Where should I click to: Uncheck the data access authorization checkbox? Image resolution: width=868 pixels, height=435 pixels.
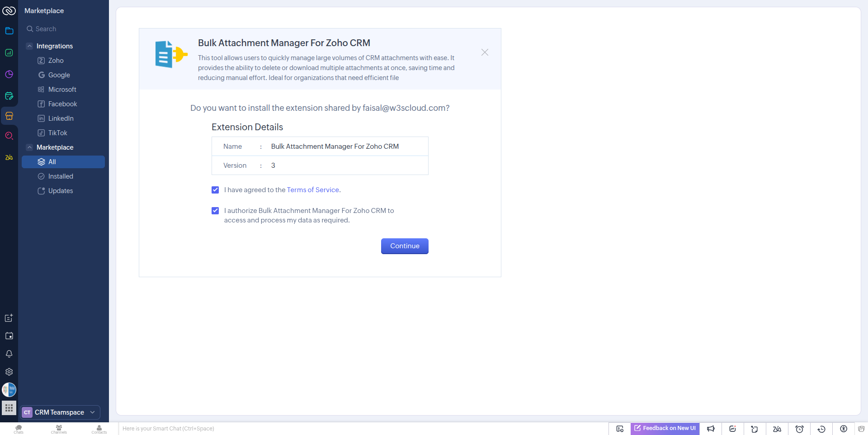tap(215, 211)
